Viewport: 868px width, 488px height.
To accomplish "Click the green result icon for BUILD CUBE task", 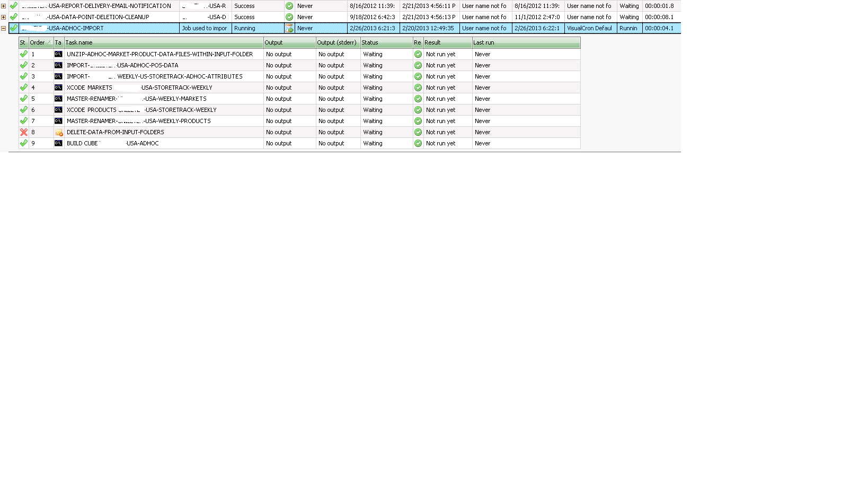I will [418, 143].
